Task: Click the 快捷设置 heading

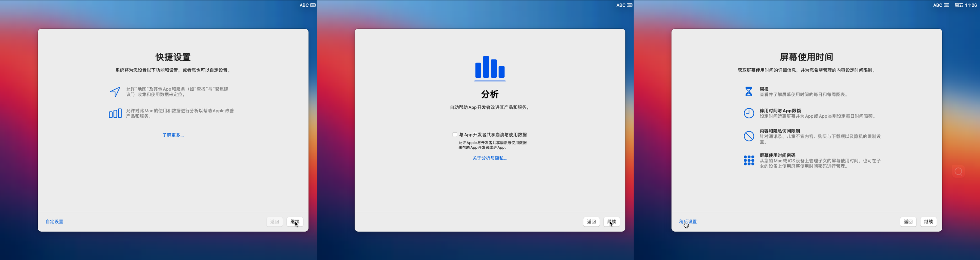Action: [x=173, y=57]
